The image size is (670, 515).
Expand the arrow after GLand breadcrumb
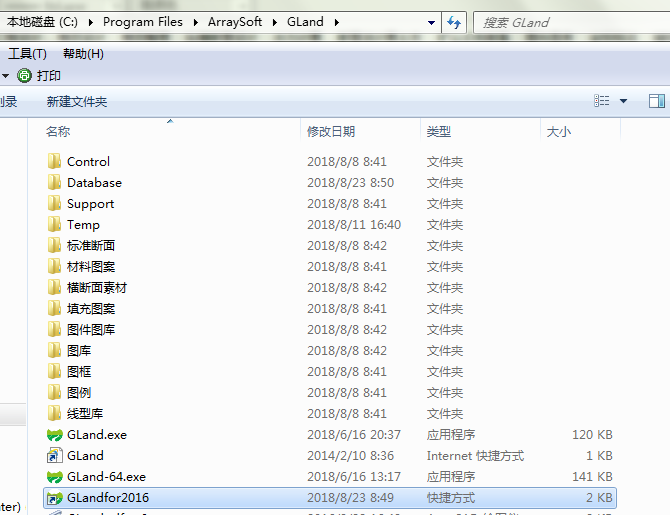337,22
